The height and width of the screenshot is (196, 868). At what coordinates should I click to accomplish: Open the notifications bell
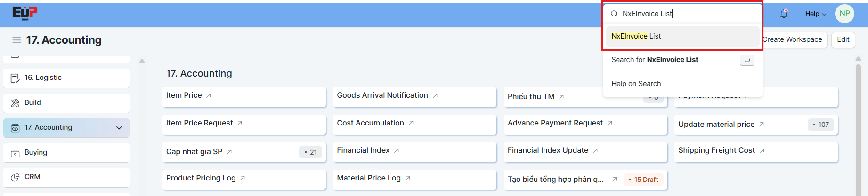point(784,14)
